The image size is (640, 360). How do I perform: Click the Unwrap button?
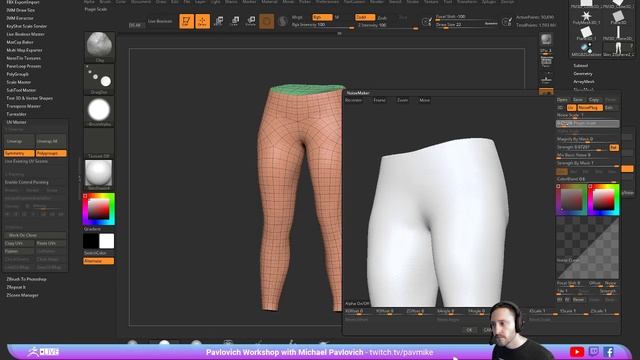19,141
